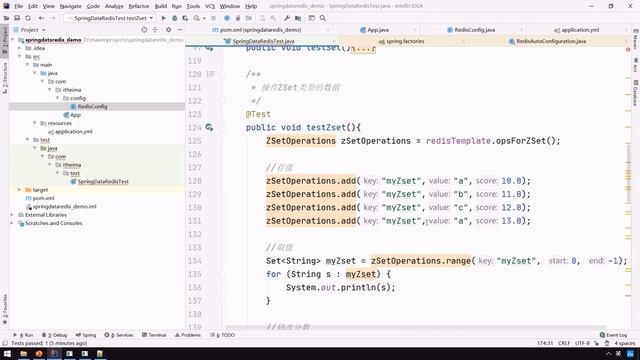Viewport: 640px width, 360px height.
Task: Collapse all in Project panel
Action: [x=155, y=30]
